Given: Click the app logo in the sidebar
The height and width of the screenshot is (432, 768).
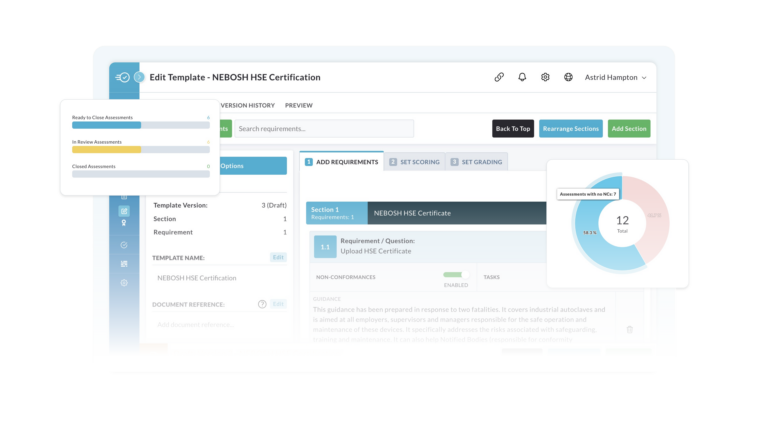Looking at the screenshot, I should [x=122, y=77].
